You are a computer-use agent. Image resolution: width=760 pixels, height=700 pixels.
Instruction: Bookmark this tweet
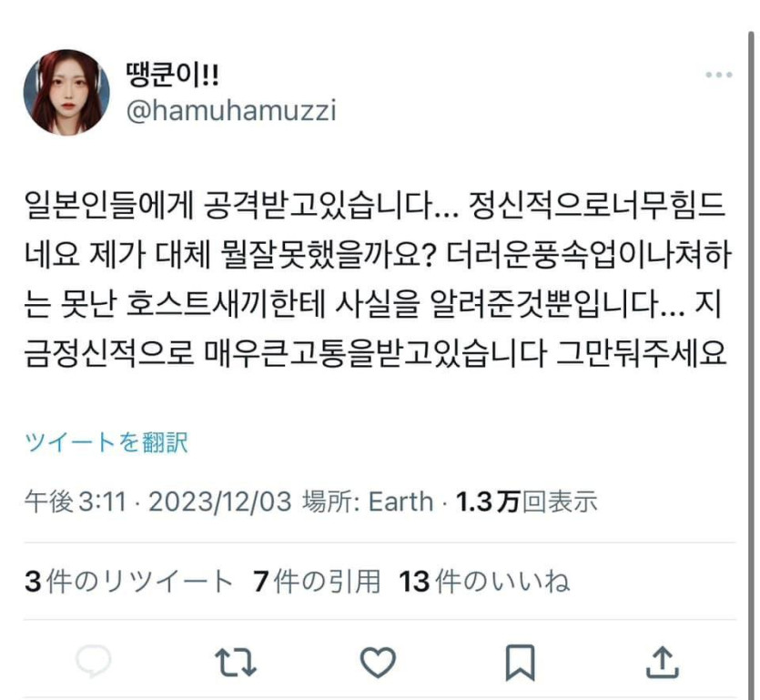pyautogui.click(x=520, y=663)
